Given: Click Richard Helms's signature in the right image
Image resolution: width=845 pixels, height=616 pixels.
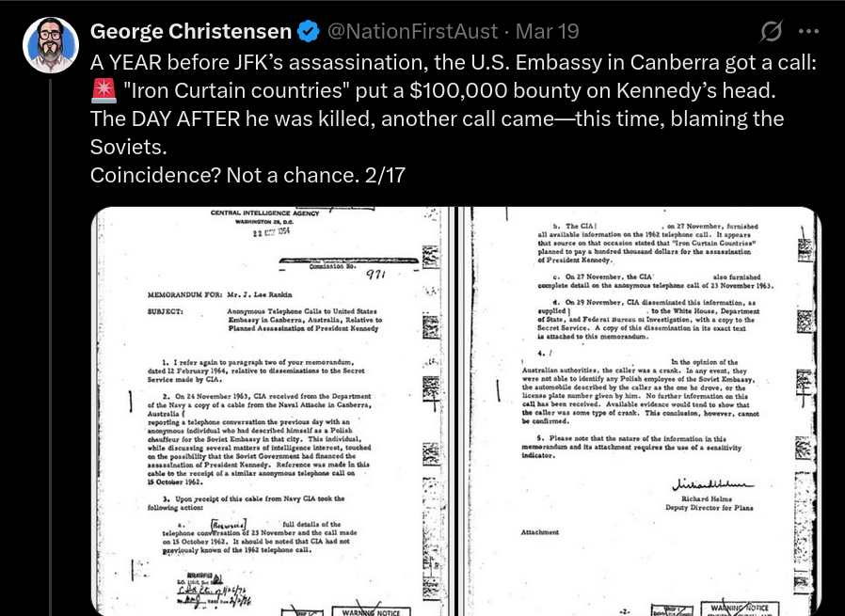Looking at the screenshot, I should point(712,483).
